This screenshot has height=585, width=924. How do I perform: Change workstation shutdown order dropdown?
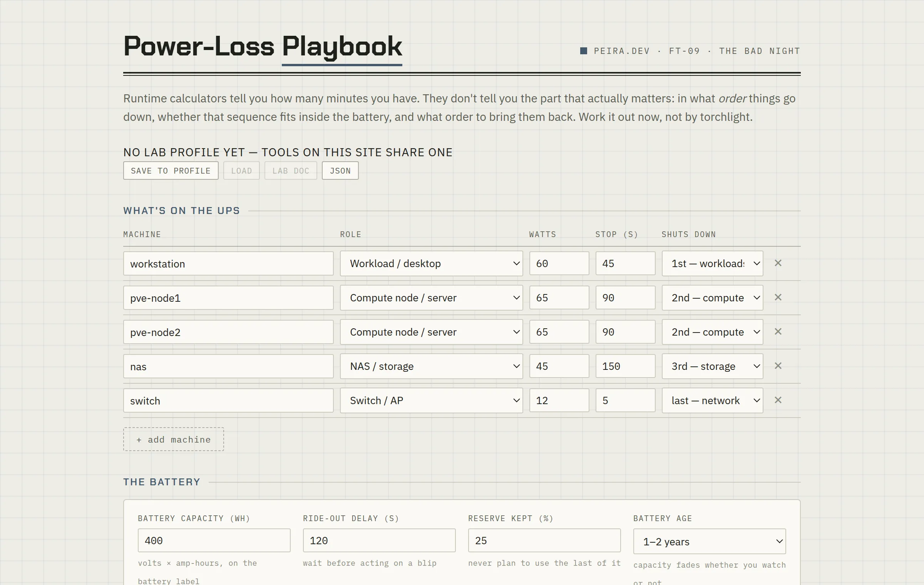pyautogui.click(x=712, y=264)
